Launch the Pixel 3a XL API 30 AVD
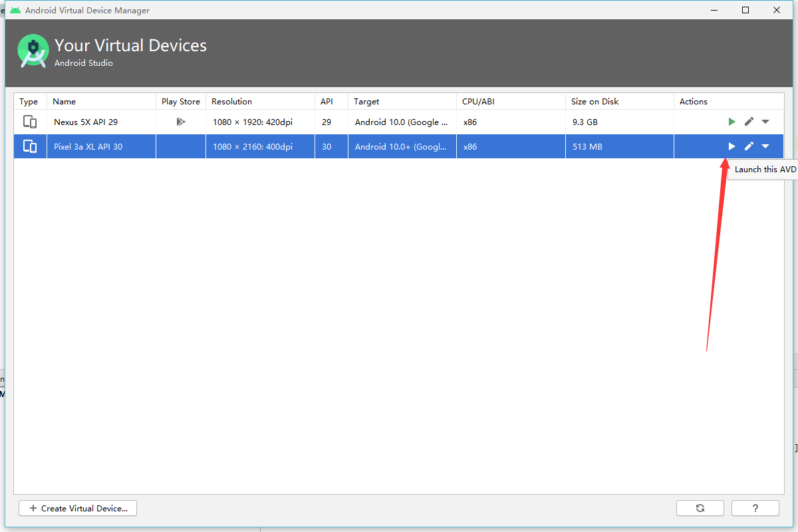Viewport: 798px width, 532px height. [731, 146]
